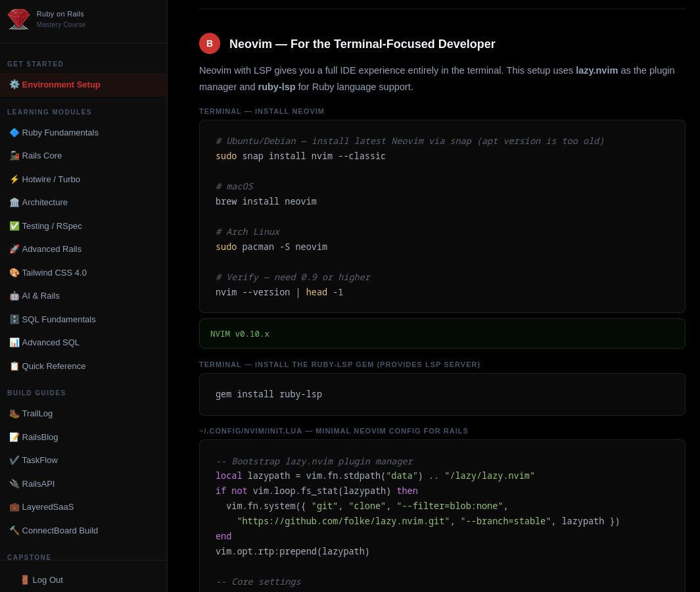The height and width of the screenshot is (592, 700).
Task: Click the plug icon for RailsAPI
Action: coord(14,484)
